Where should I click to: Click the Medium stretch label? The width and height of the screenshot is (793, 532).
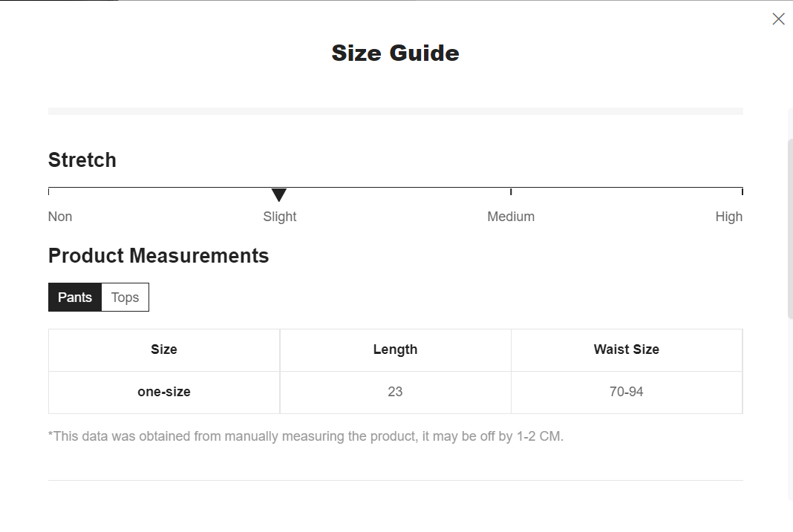click(x=511, y=217)
